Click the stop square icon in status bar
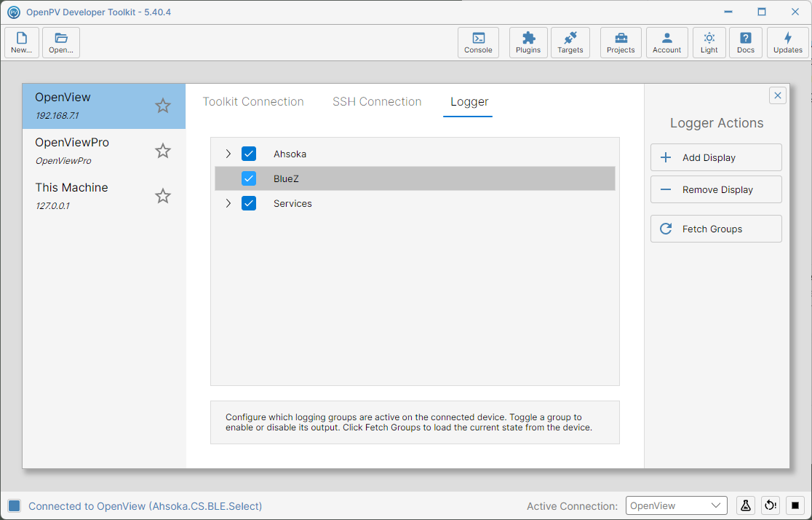 pos(795,505)
